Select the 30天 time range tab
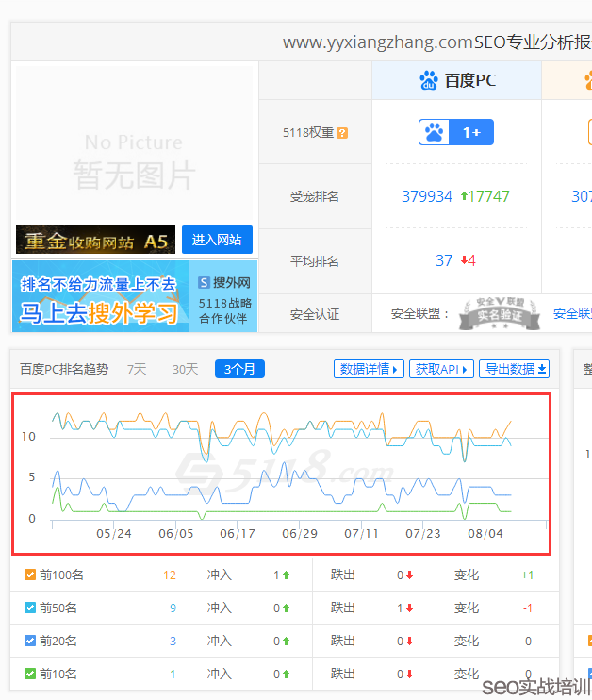Viewport: 592px width, 700px height. coord(185,369)
